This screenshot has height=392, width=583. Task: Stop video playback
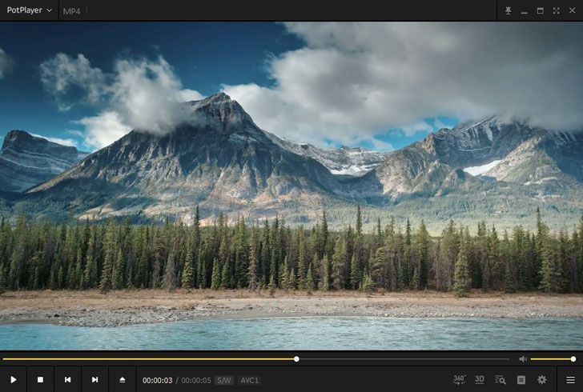(x=41, y=379)
